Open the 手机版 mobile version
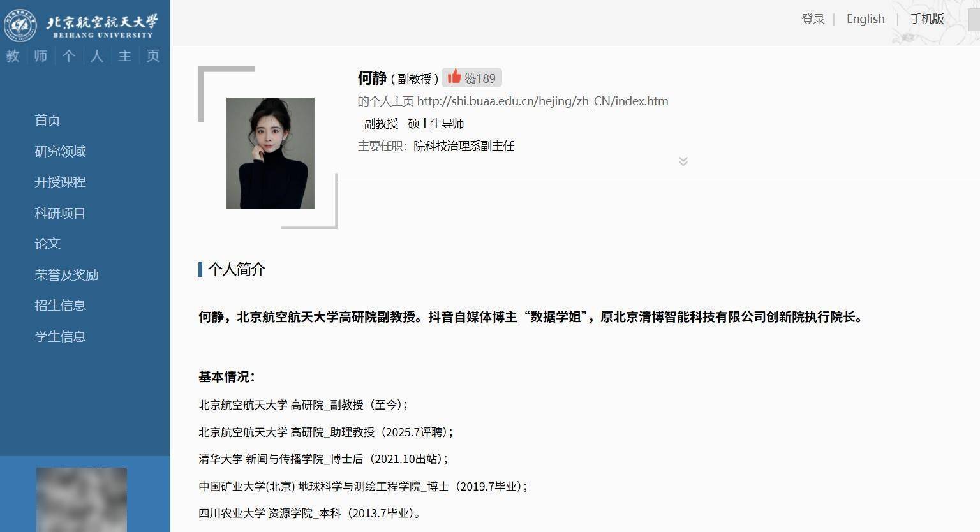This screenshot has width=980, height=532. click(927, 19)
